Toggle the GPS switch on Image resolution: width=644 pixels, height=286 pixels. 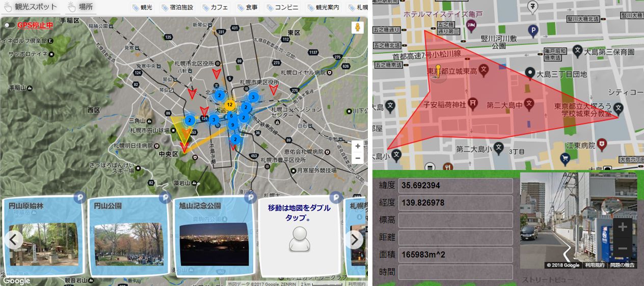(x=9, y=25)
